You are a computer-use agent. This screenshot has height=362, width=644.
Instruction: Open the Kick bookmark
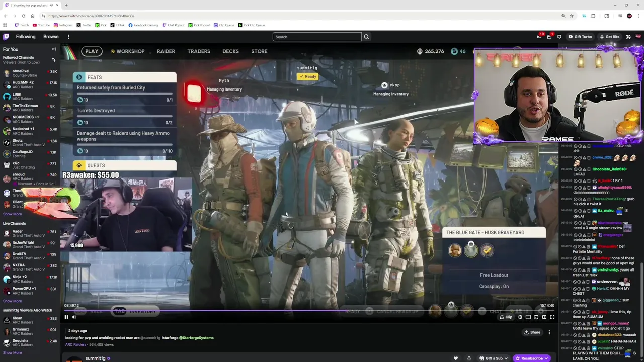click(x=101, y=25)
